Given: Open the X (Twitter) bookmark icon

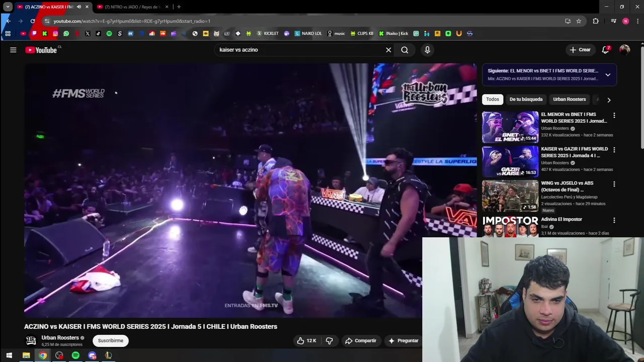Looking at the screenshot, I should coord(88,34).
